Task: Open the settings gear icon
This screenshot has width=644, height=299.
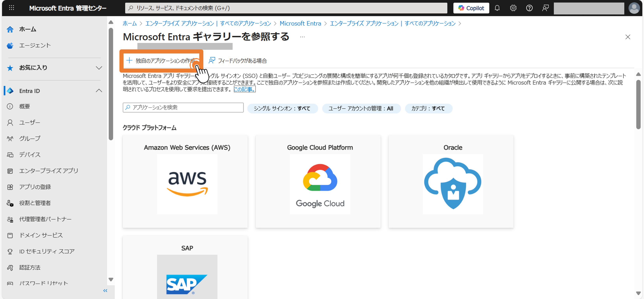Action: click(513, 8)
